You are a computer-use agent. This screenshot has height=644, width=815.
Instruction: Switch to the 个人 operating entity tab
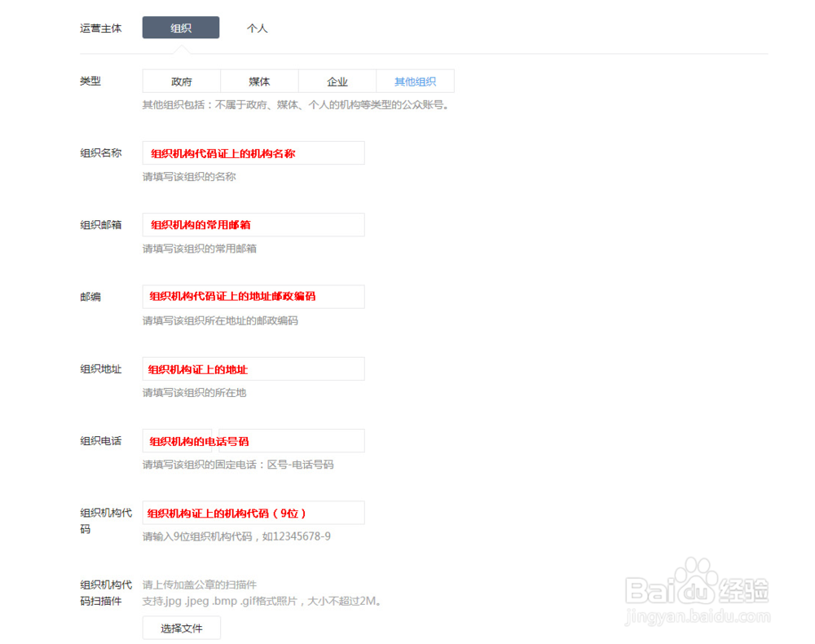coord(257,28)
